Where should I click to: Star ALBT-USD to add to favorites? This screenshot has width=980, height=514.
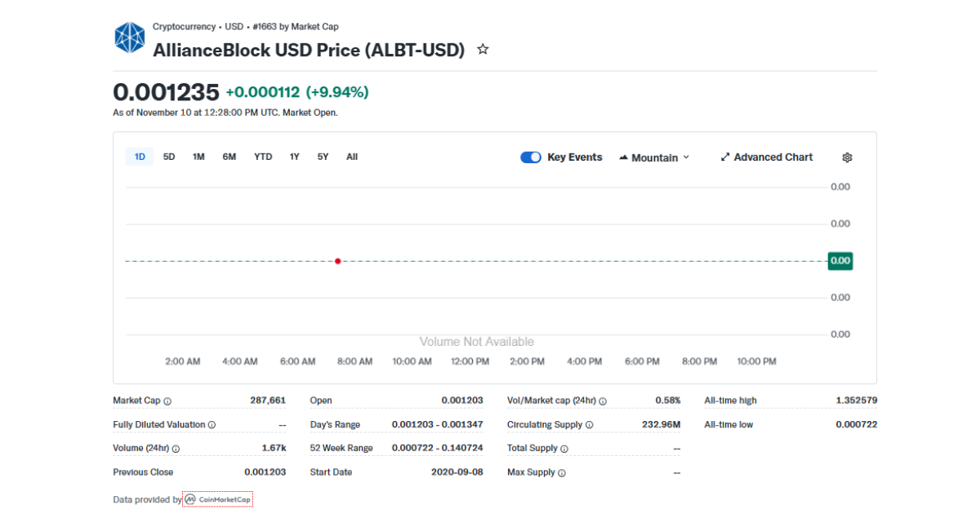[482, 49]
